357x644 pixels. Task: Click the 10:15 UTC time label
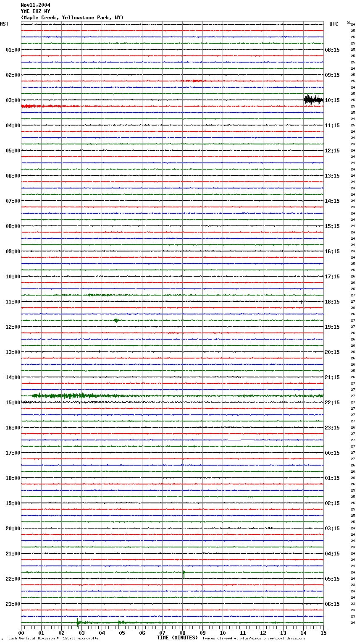pyautogui.click(x=332, y=100)
